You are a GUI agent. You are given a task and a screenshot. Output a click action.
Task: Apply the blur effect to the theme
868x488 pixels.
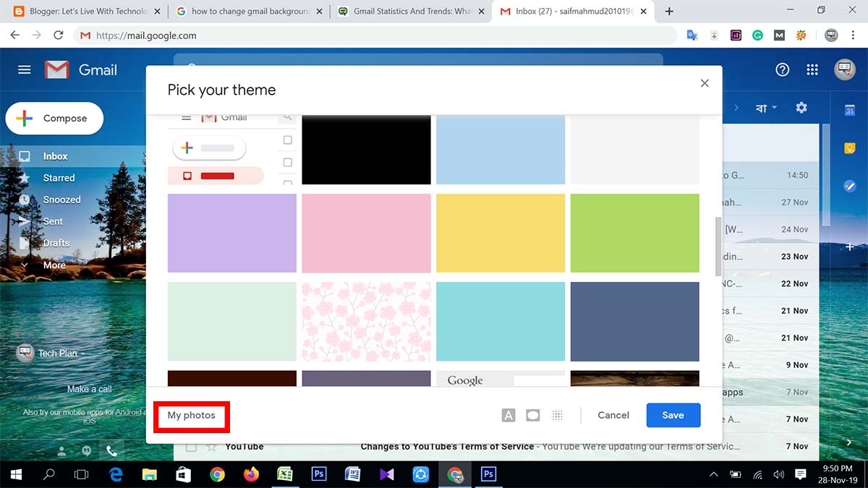(557, 415)
